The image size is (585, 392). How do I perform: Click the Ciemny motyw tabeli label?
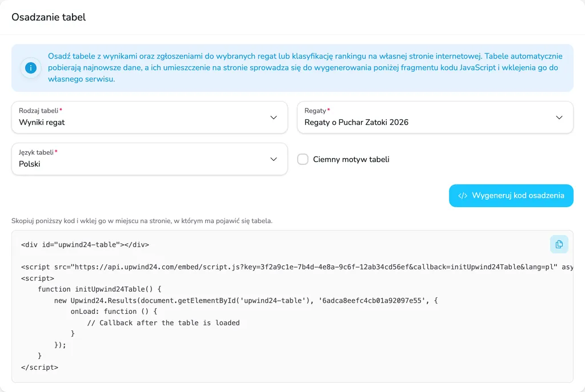[x=351, y=160]
